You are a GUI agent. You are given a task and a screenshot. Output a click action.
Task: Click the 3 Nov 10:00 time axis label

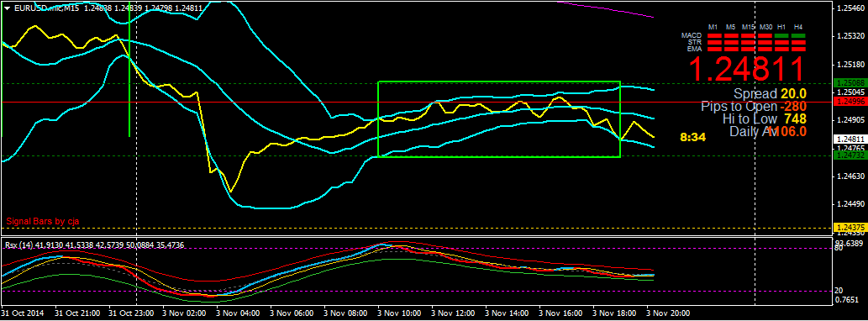click(400, 313)
